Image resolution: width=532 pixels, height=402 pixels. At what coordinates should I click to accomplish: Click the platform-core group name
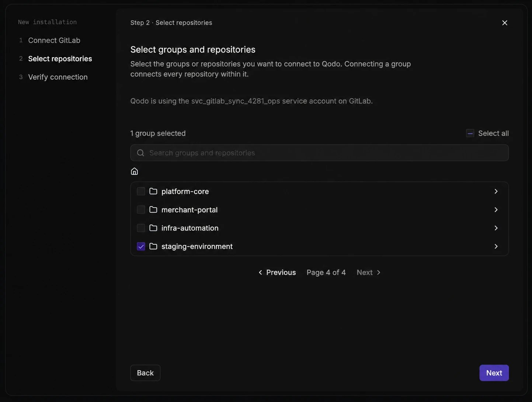coord(185,191)
